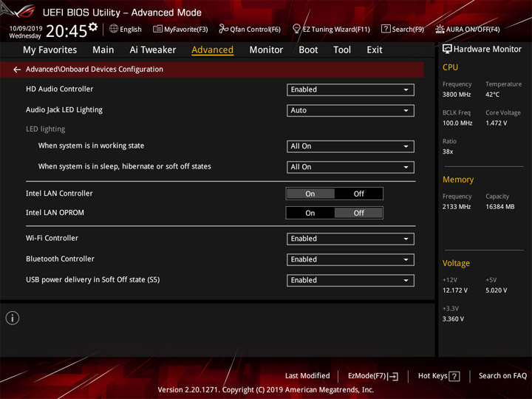Launch EZ Tuning Wizard bulb icon
532x399 pixels.
click(x=296, y=29)
